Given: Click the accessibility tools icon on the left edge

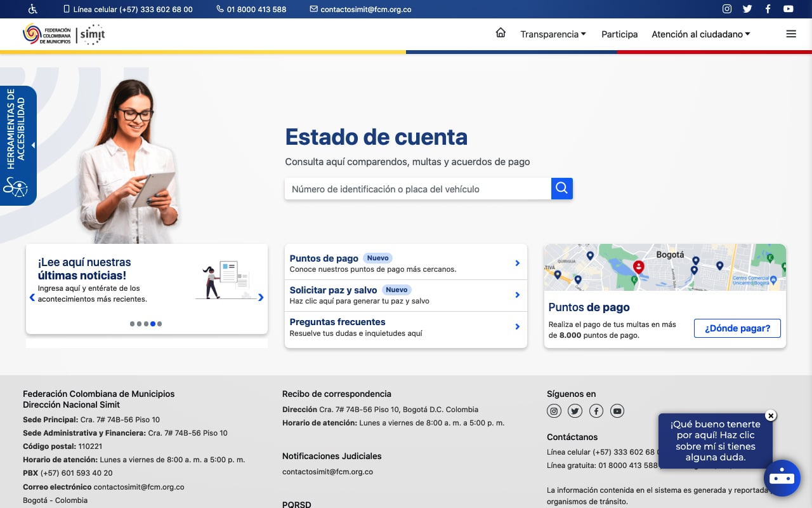Looking at the screenshot, I should pos(15,187).
